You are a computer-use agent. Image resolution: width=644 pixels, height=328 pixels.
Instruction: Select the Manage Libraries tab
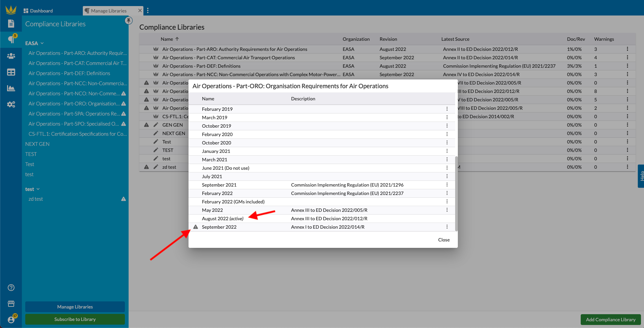[x=109, y=10]
